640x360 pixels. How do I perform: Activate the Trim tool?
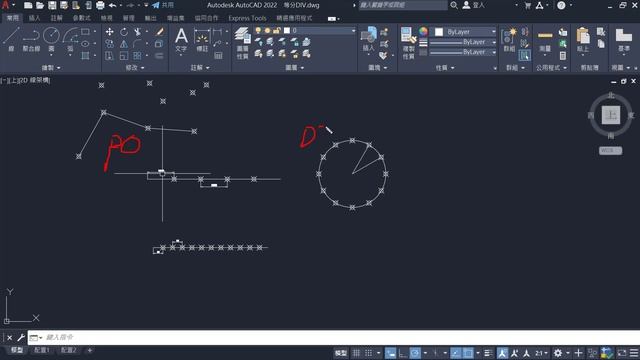[138, 31]
